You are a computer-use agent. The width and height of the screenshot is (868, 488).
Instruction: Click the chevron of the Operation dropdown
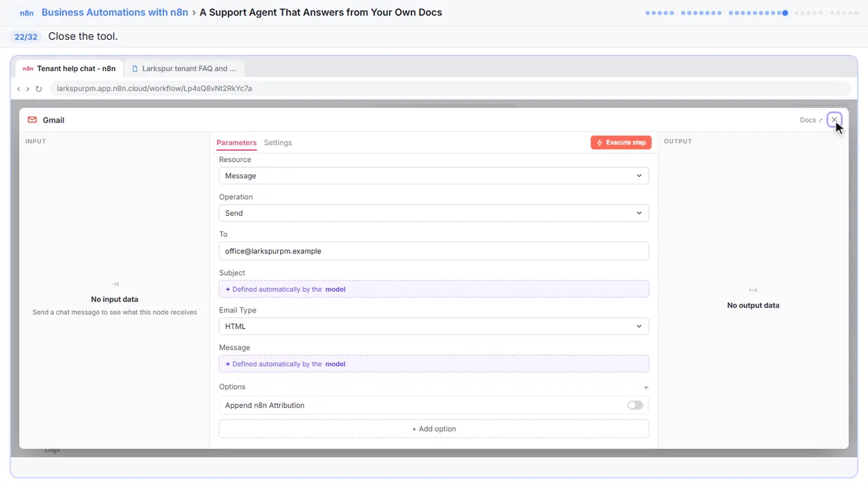coord(639,213)
